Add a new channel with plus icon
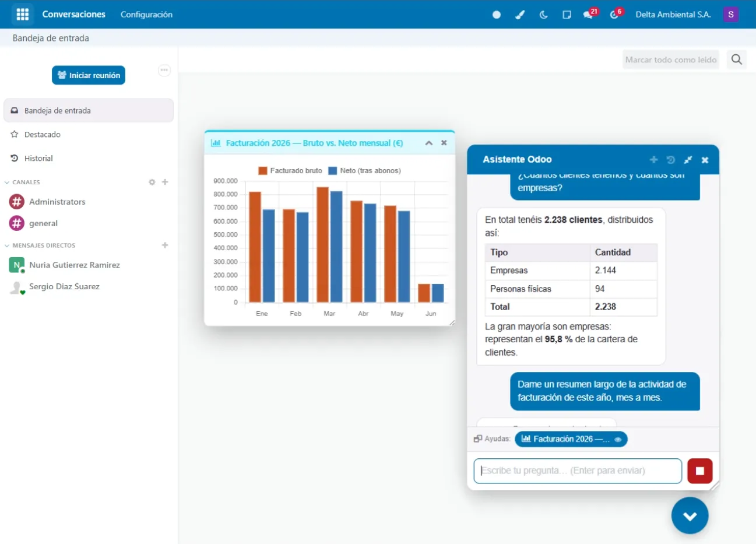This screenshot has width=756, height=544. tap(165, 182)
